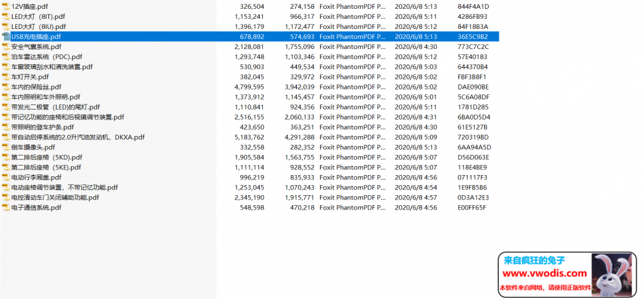Click the 电控滑动车门关闭辅助功能.pdf entry
644x299 pixels.
pyautogui.click(x=55, y=198)
